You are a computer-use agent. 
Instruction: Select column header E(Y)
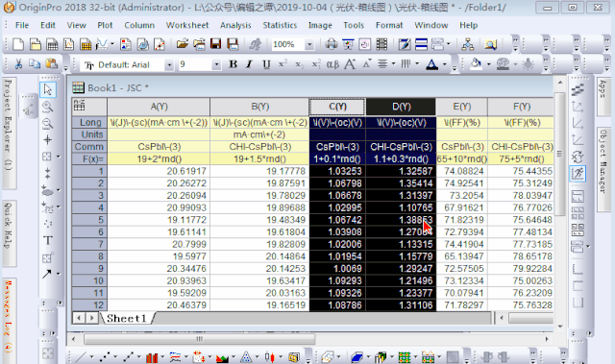pyautogui.click(x=461, y=107)
